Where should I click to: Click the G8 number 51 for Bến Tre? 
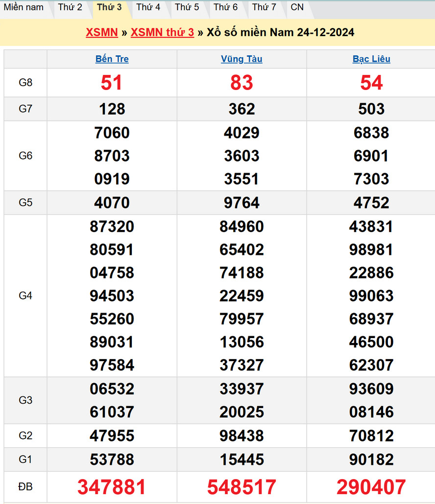pyautogui.click(x=112, y=83)
